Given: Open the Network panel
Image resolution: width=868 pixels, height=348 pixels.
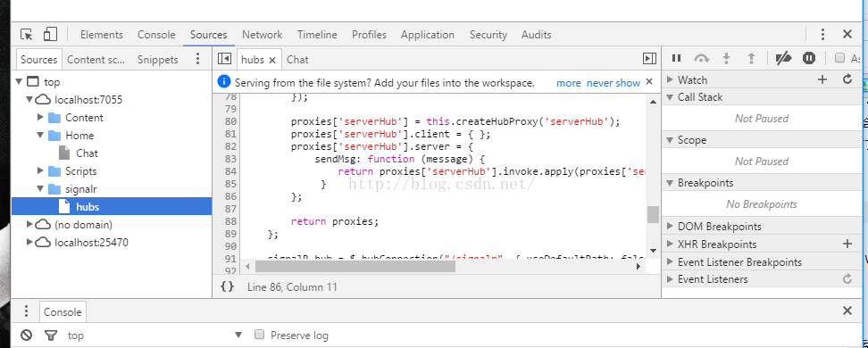Looking at the screenshot, I should click(x=262, y=34).
